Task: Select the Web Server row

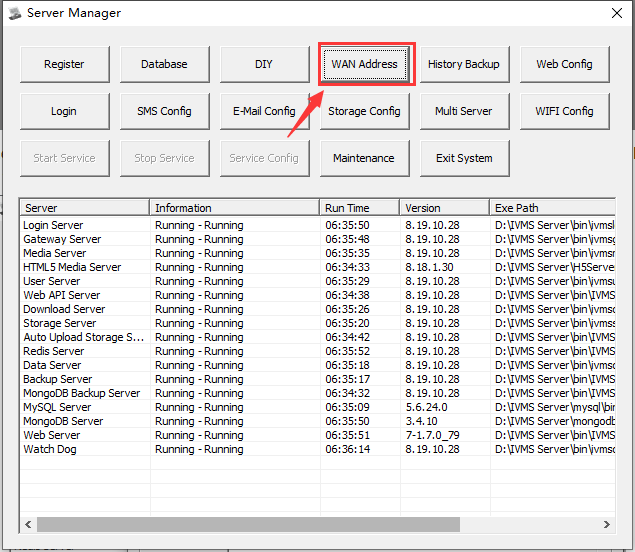Action: tap(318, 435)
